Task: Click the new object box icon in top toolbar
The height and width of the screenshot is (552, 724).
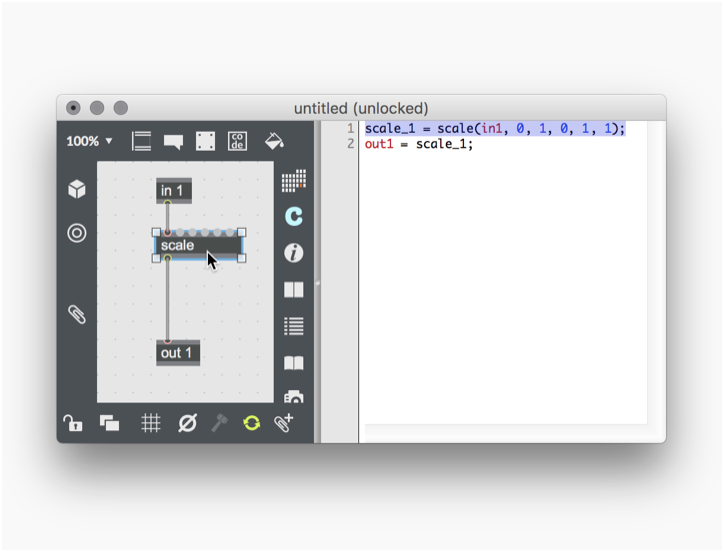Action: coord(141,141)
